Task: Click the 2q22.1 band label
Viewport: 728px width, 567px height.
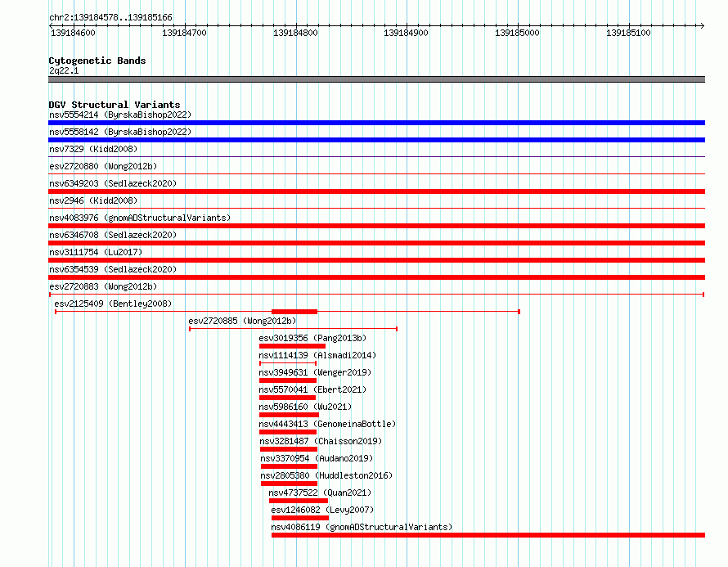Action: (64, 70)
